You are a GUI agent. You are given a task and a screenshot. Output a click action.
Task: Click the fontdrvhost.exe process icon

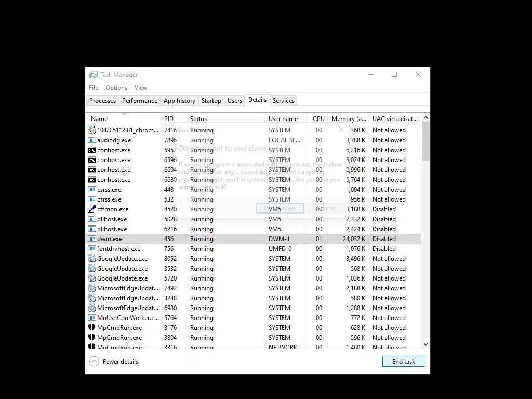91,248
